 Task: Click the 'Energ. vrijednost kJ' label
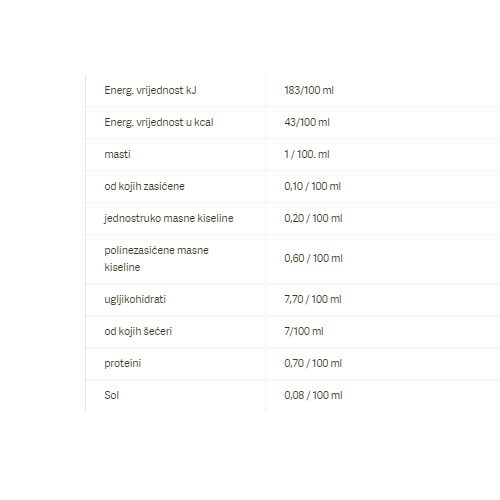(x=150, y=90)
